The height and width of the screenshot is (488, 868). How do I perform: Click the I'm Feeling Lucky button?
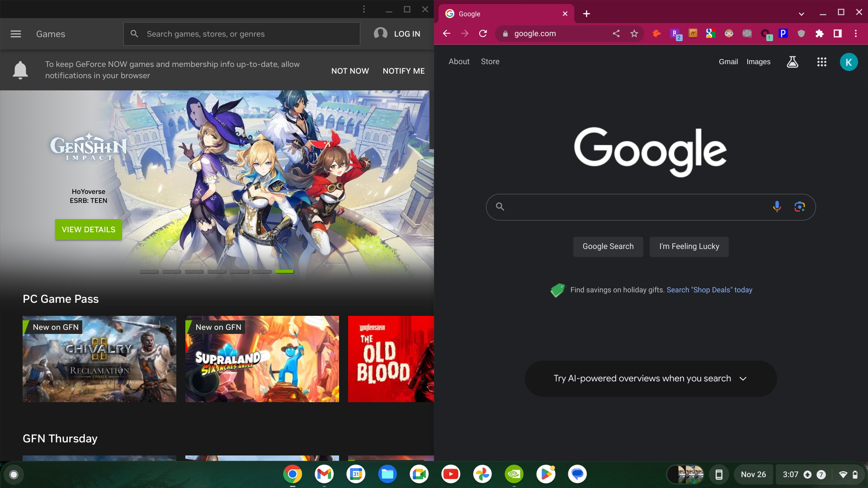(x=689, y=246)
